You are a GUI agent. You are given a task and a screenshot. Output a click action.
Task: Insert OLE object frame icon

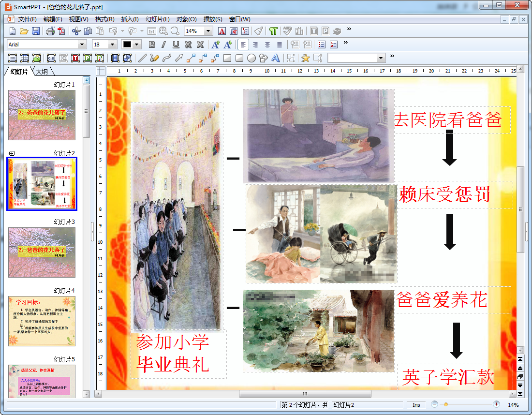[51, 58]
